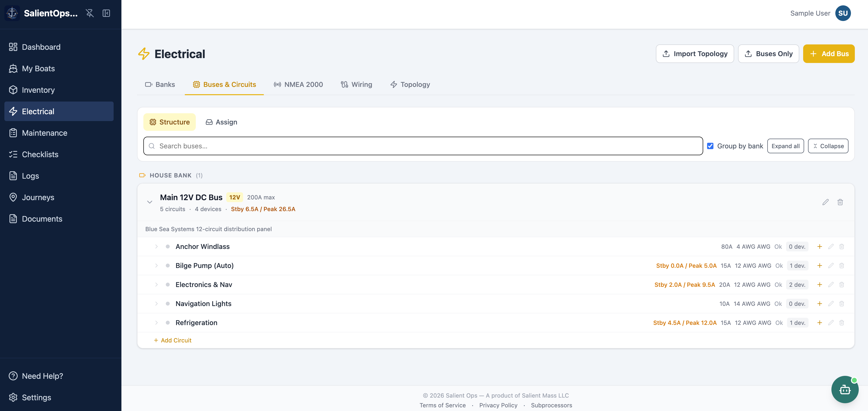The width and height of the screenshot is (868, 411).
Task: Open Journeys in sidebar
Action: tap(59, 197)
